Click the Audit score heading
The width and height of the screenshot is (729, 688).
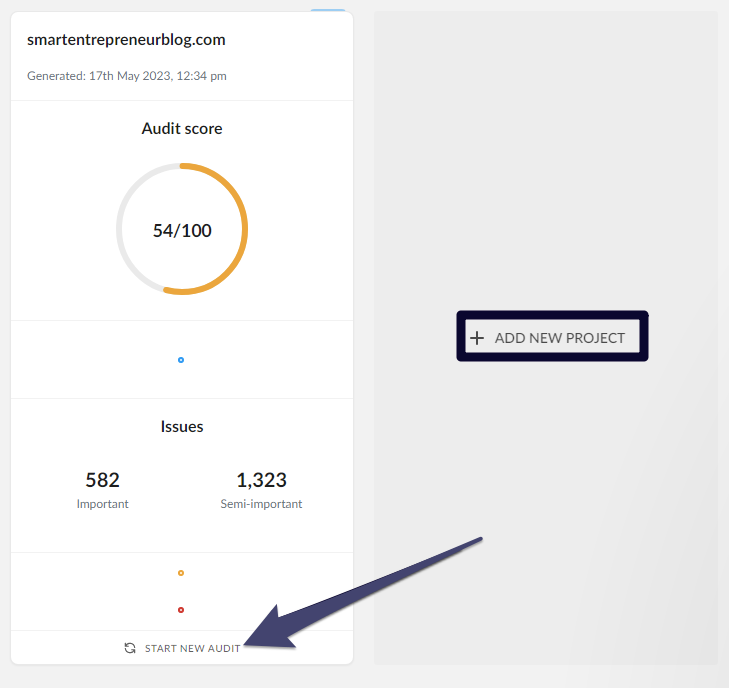tap(182, 128)
